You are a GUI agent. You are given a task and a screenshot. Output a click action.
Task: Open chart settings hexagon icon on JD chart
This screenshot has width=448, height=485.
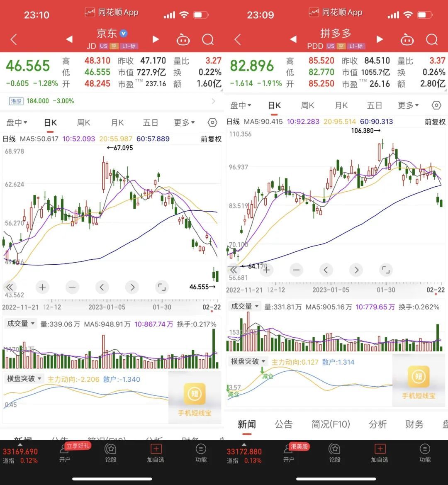(x=212, y=123)
